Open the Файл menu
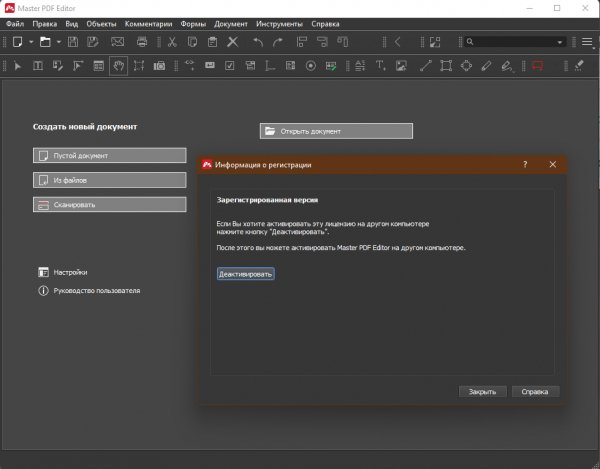The image size is (600, 469). click(15, 24)
